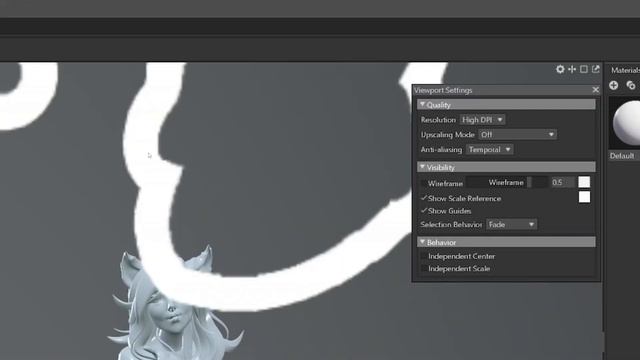
Task: Duplicate material icon in Materials panel
Action: coord(631,85)
